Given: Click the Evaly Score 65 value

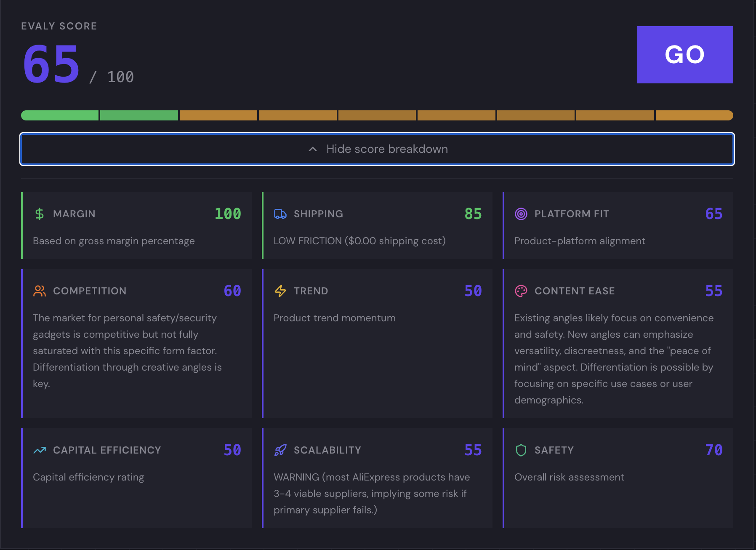Looking at the screenshot, I should click(x=51, y=62).
